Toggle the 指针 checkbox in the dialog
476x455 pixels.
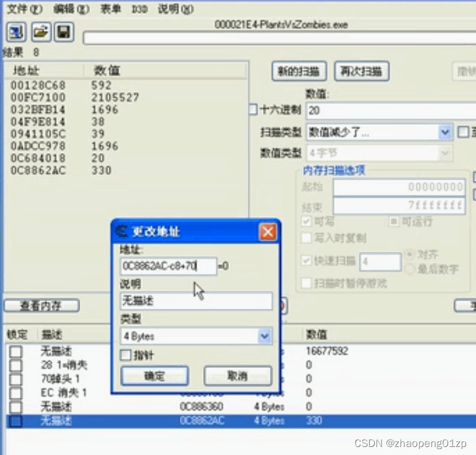point(126,355)
